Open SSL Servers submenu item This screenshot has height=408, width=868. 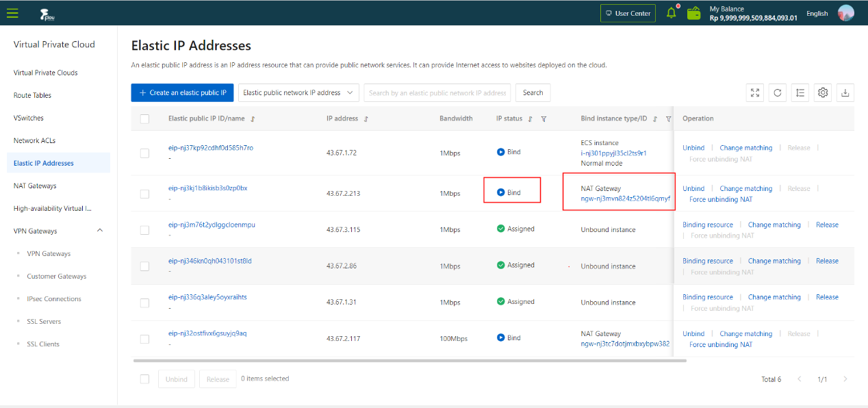coord(44,321)
